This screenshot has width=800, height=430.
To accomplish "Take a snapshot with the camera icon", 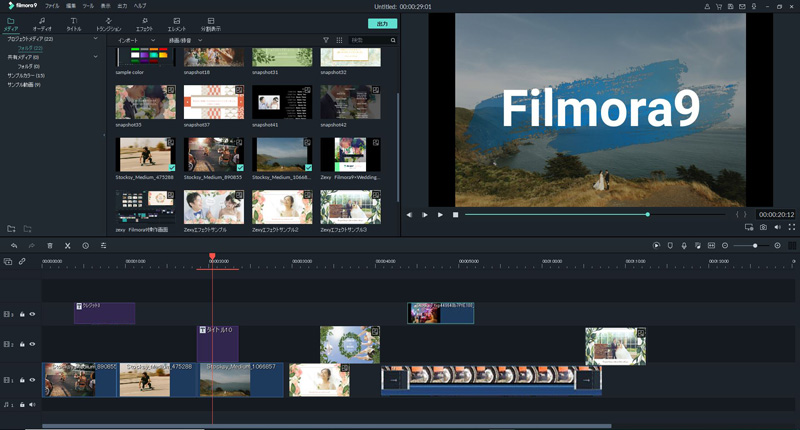I will click(x=763, y=227).
